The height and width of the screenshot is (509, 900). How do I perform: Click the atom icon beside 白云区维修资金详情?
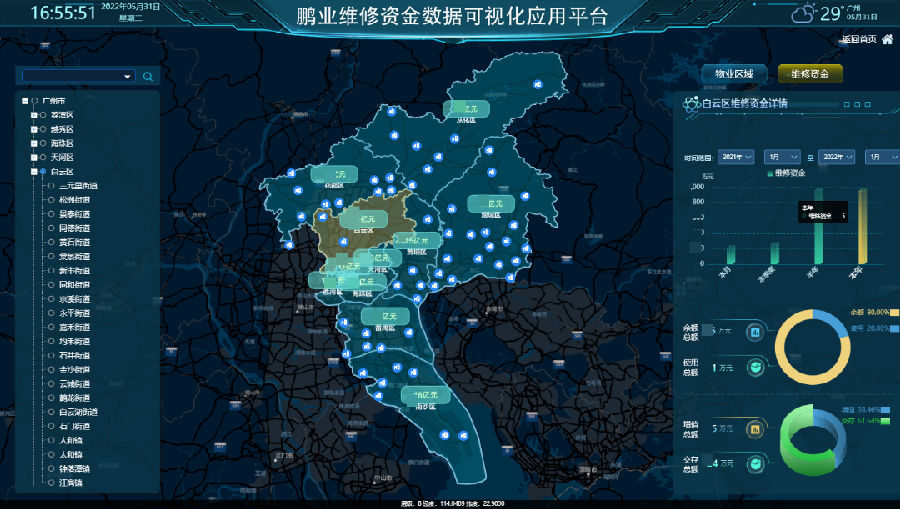690,102
